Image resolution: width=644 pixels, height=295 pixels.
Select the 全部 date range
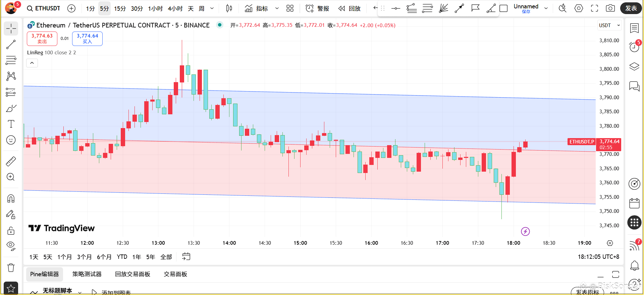(x=166, y=257)
